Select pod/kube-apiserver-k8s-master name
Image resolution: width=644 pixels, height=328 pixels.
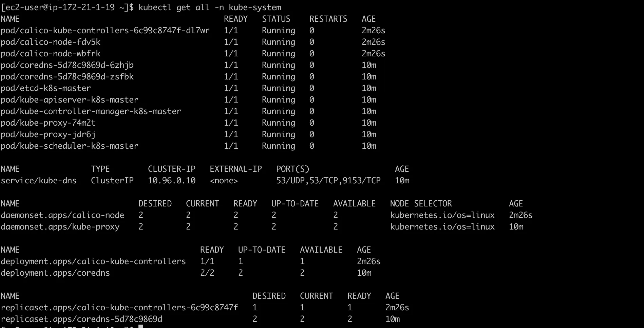(70, 100)
